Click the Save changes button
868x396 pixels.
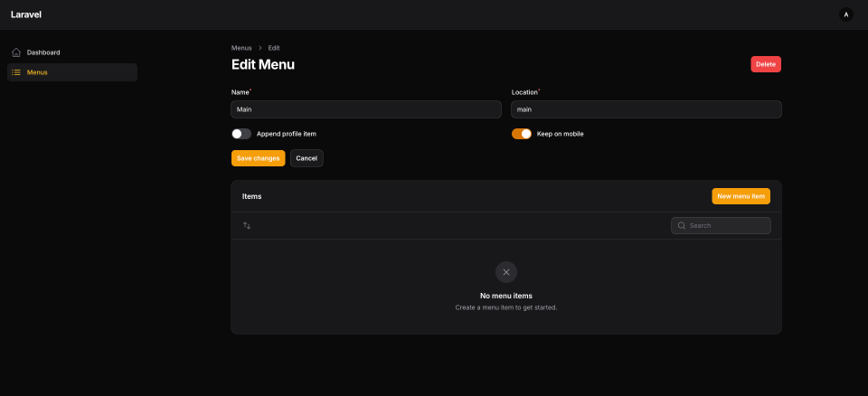coord(258,158)
